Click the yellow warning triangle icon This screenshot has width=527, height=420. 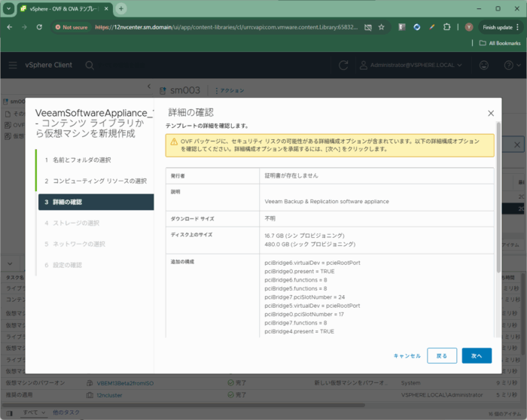pos(174,142)
